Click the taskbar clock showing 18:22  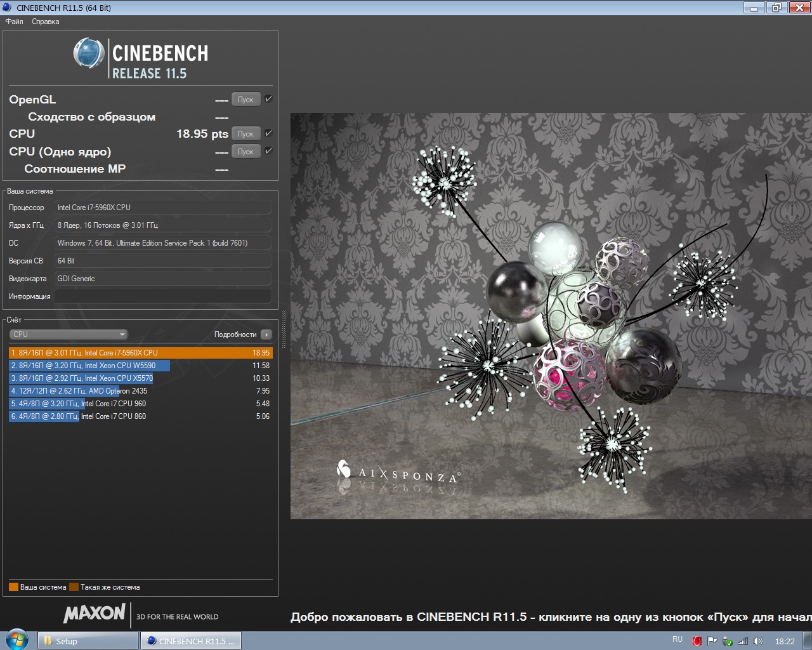(785, 641)
